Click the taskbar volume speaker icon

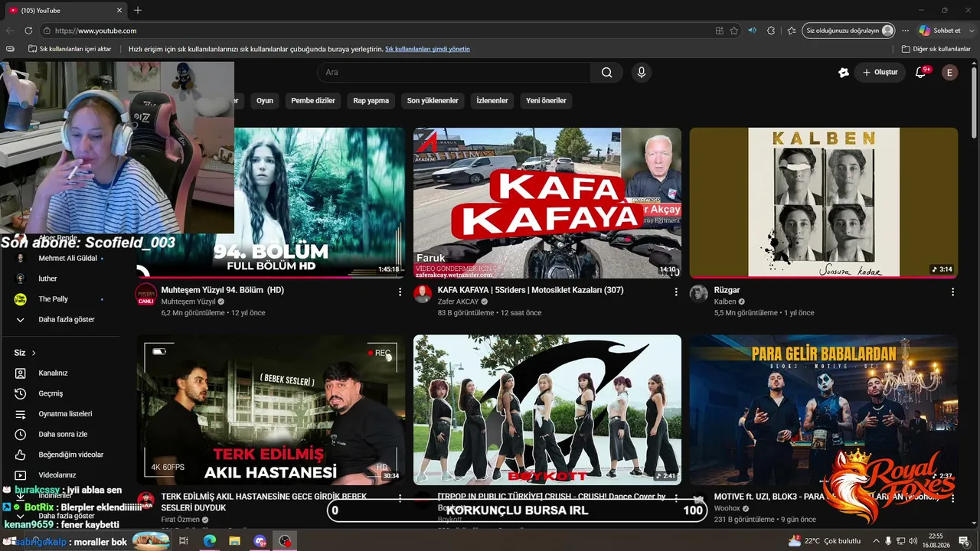[x=913, y=541]
